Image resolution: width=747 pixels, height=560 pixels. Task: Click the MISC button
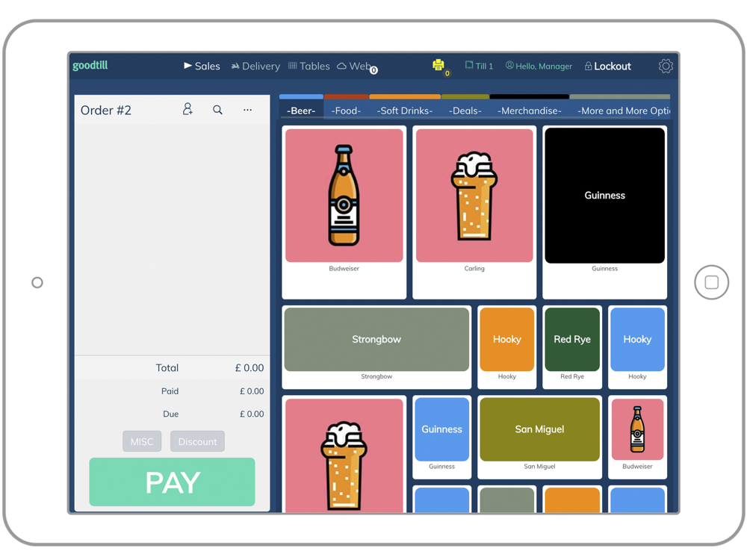(142, 441)
